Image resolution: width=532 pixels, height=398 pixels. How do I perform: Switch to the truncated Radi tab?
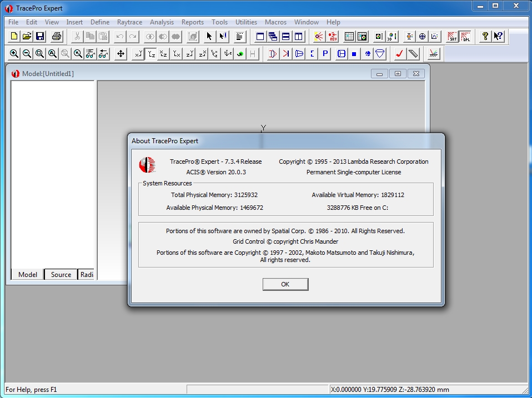[x=87, y=275]
